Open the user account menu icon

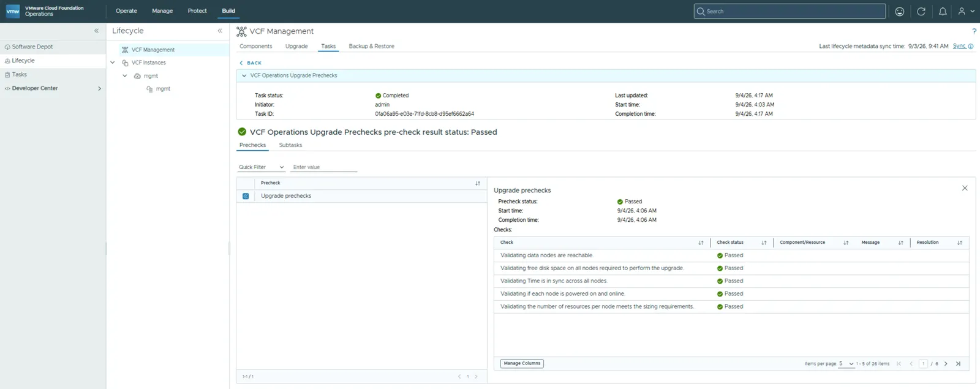click(x=966, y=11)
